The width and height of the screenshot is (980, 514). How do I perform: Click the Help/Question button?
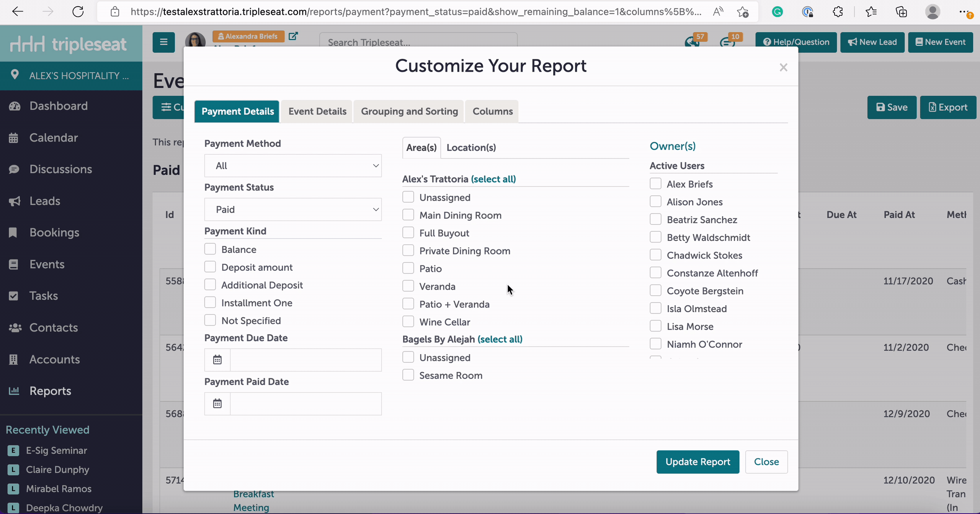point(796,42)
